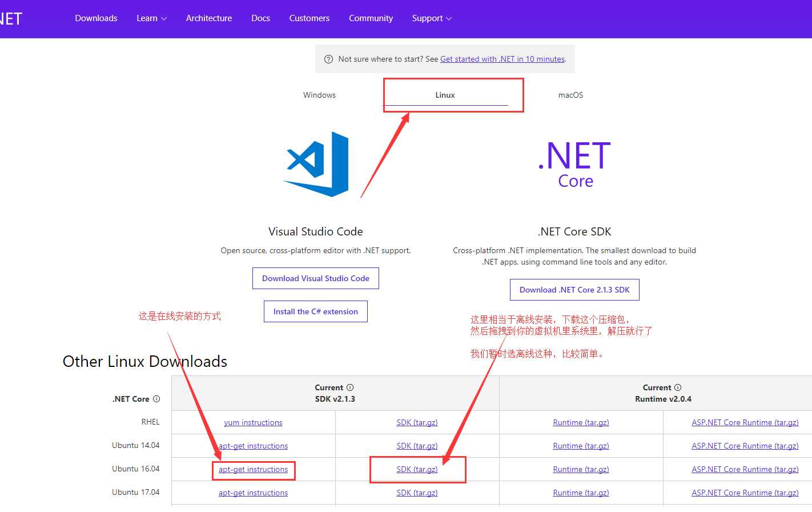Click info icon next to .NET Core label
Screen dimensions: 812x512
point(156,399)
